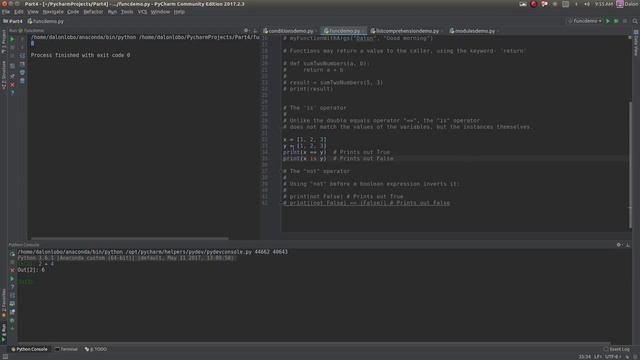Open the Data View side panel
This screenshot has width=640, height=360.
tap(636, 43)
